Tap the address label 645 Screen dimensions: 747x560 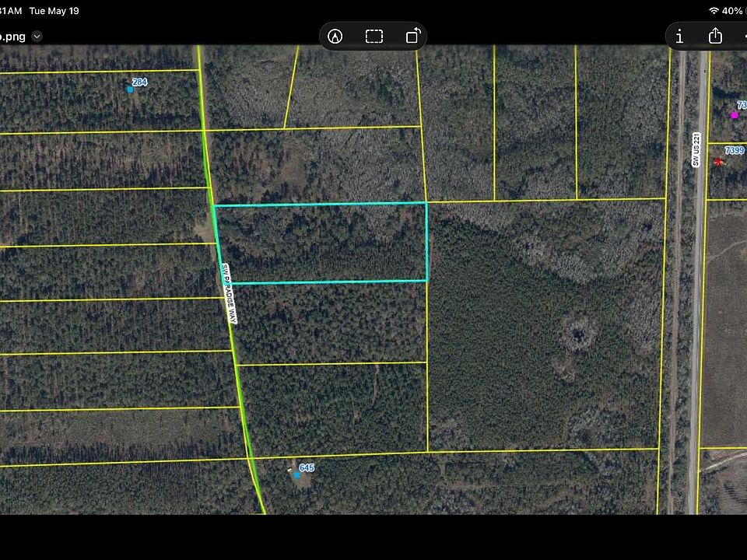307,467
